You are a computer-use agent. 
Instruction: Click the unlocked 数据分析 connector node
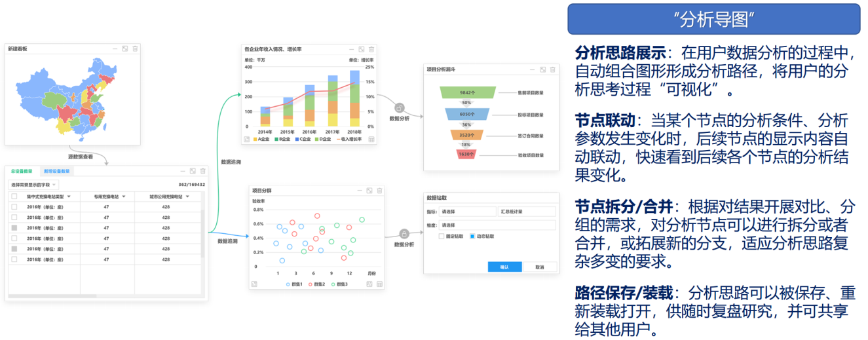point(399,108)
